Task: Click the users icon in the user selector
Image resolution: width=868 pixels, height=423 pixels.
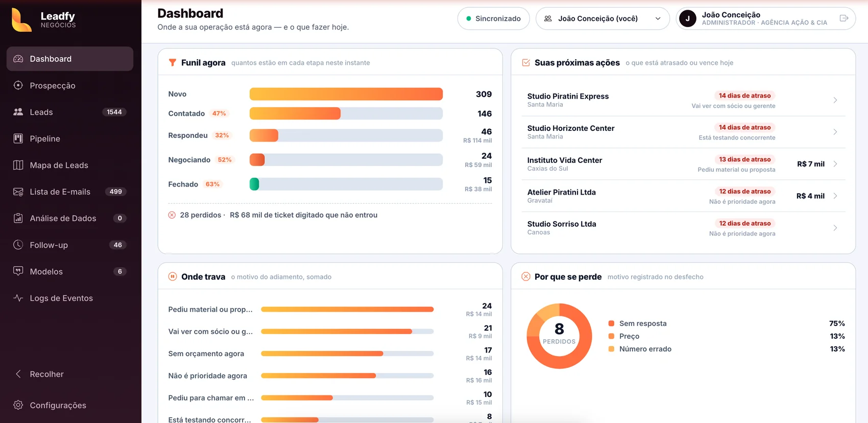Action: pyautogui.click(x=548, y=18)
